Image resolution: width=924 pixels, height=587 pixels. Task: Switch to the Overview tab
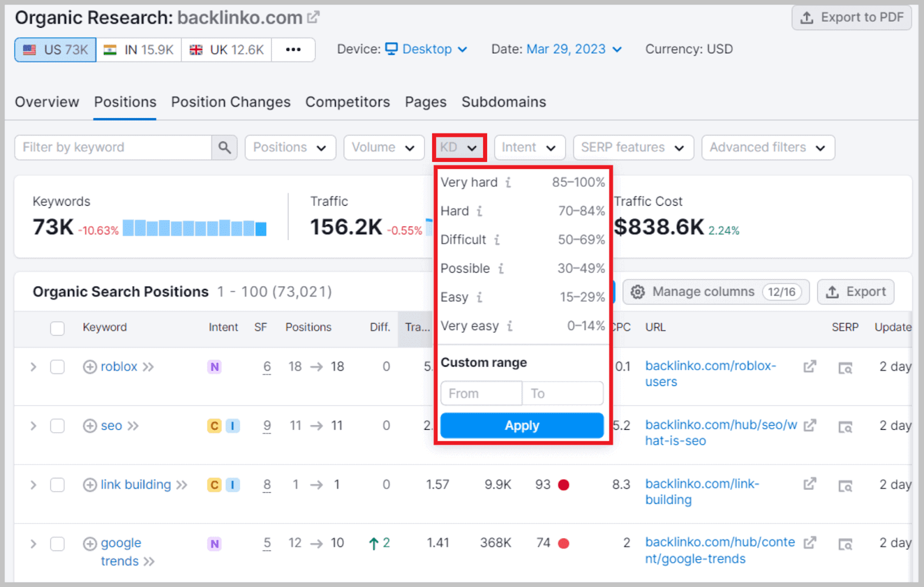(x=47, y=102)
